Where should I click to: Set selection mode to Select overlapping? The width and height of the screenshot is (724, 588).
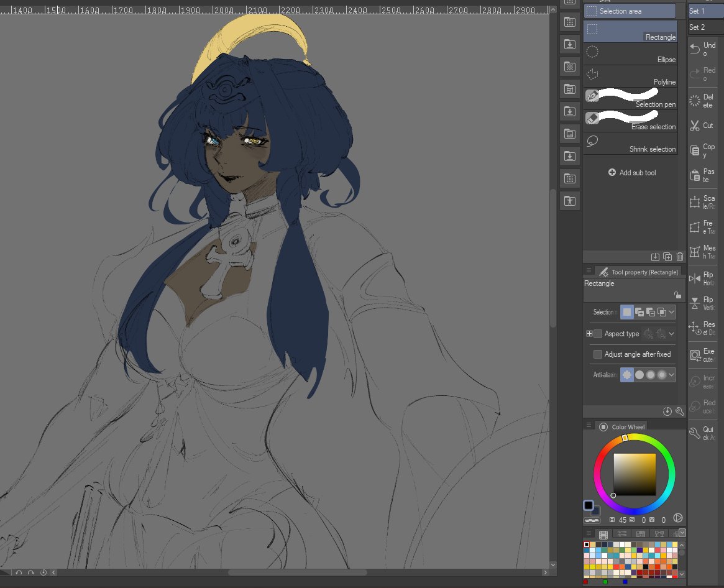(x=662, y=312)
